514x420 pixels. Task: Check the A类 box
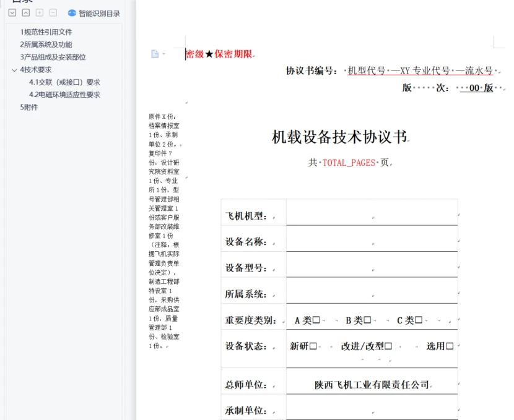point(316,320)
